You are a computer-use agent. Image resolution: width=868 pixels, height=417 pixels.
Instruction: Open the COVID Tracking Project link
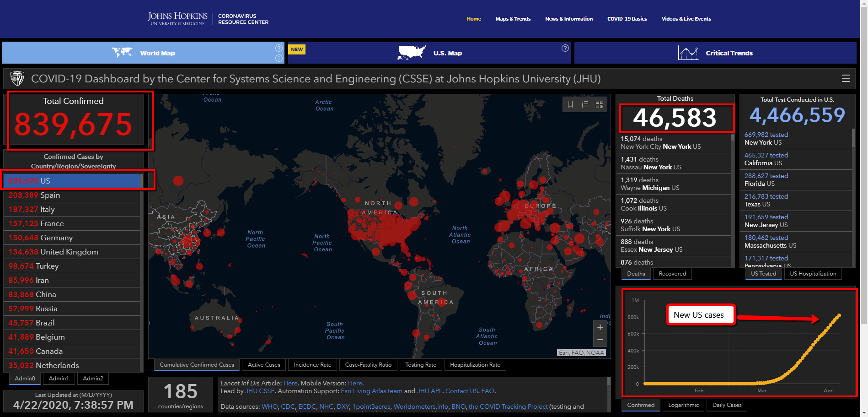click(x=508, y=406)
